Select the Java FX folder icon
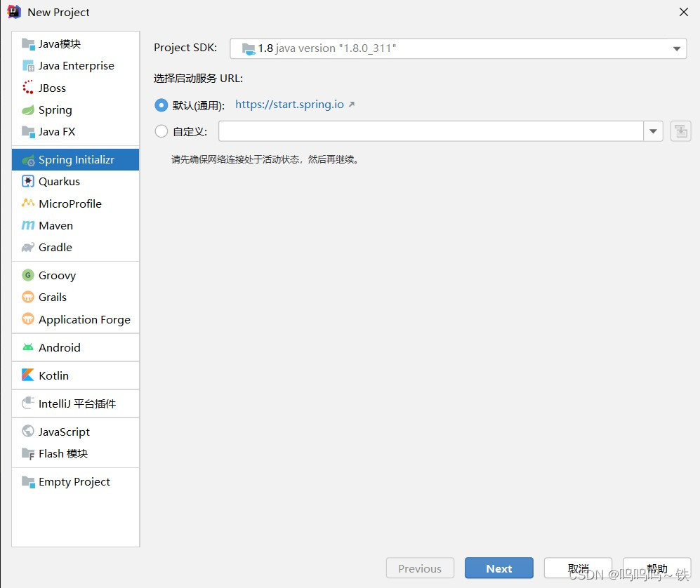This screenshot has height=588, width=700. pos(28,132)
